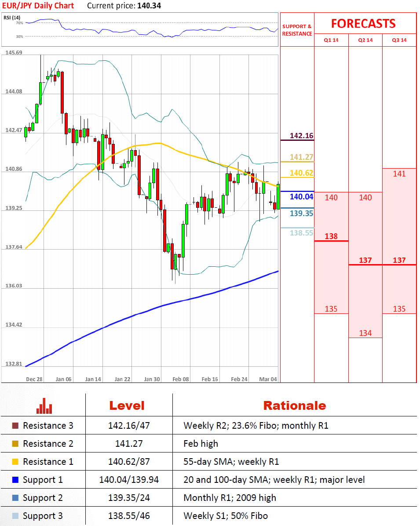Select the Q2 14 forecast column header
This screenshot has height=526, width=420.
pos(365,40)
